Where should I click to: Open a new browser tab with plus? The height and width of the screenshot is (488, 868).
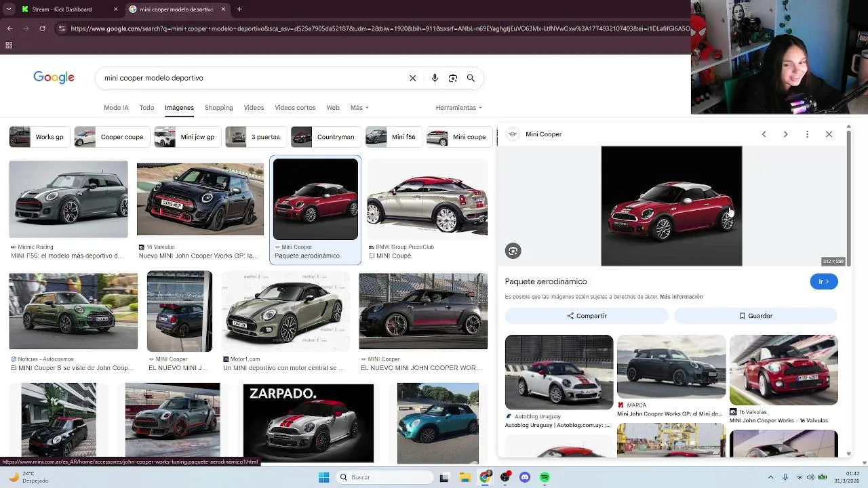239,9
